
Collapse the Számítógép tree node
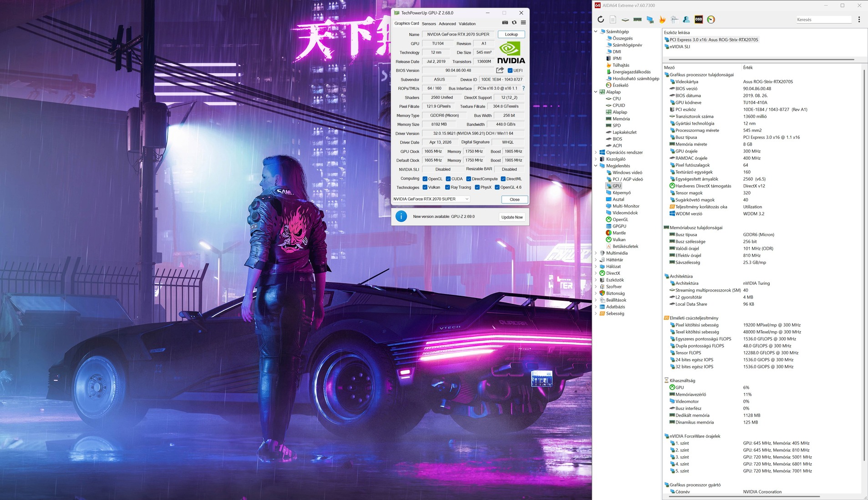[x=596, y=31]
